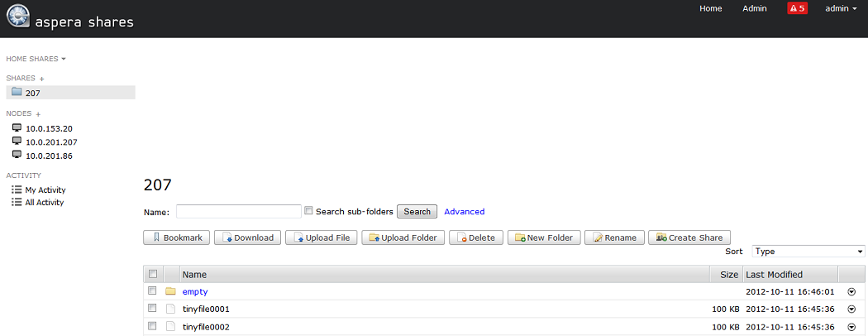Image resolution: width=868 pixels, height=336 pixels.
Task: Click the plus icon next to NODES
Action: [x=38, y=114]
